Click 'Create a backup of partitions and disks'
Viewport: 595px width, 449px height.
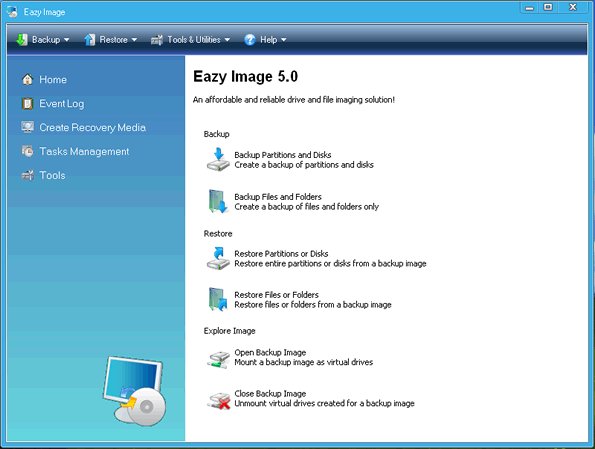pos(304,165)
